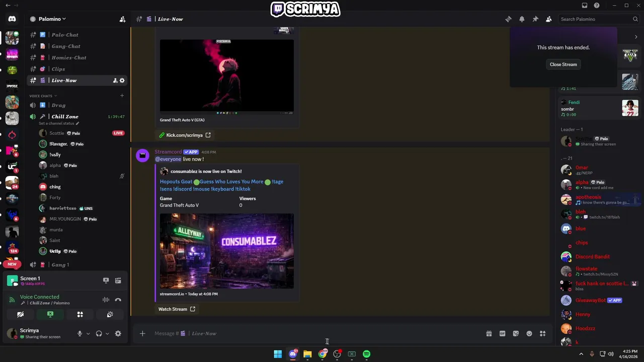The width and height of the screenshot is (644, 362).
Task: Toggle camera on in voice panel
Action: tap(21, 314)
